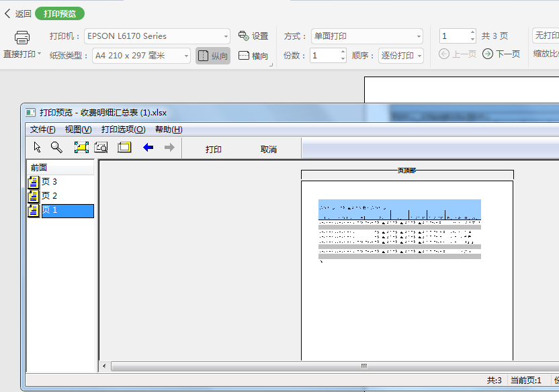Click the 打印预览 window title icon
The width and height of the screenshot is (559, 392).
[31, 113]
